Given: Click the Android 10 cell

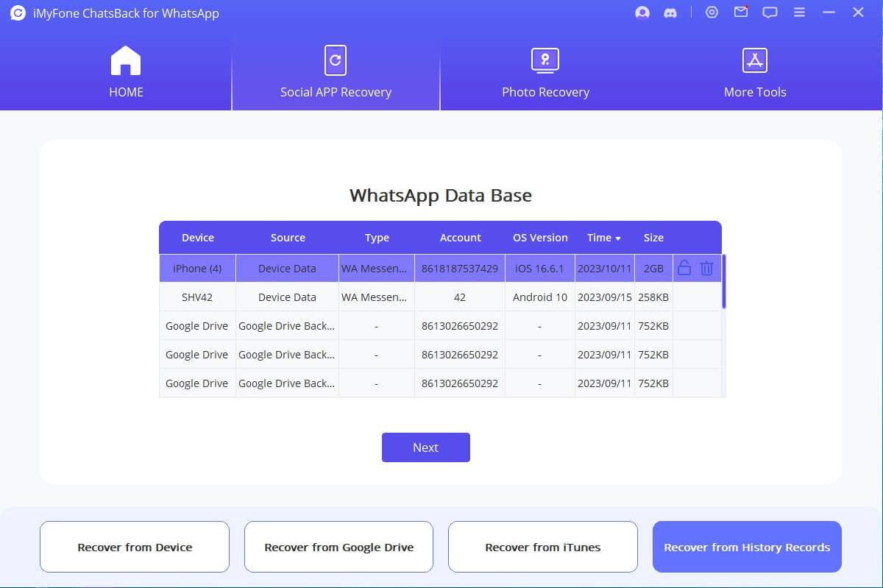Looking at the screenshot, I should pyautogui.click(x=540, y=297).
